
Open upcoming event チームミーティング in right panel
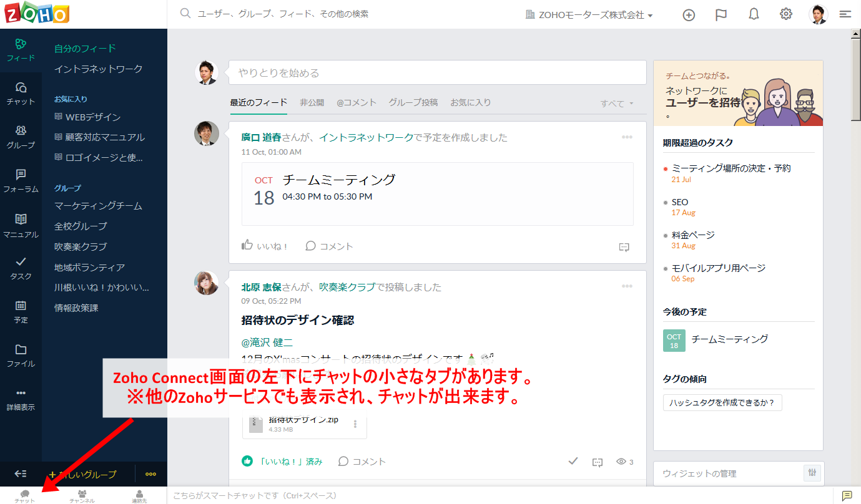[730, 339]
